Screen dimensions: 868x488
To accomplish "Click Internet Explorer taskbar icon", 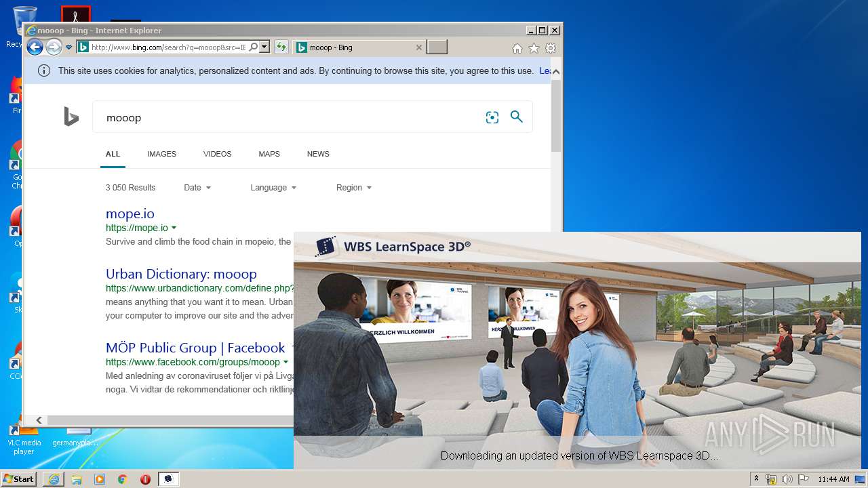I will click(54, 479).
